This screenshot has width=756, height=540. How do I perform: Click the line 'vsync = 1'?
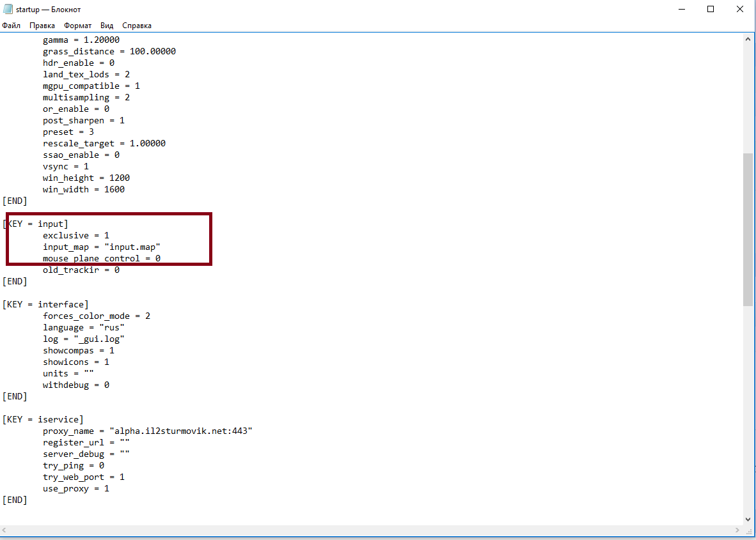[x=66, y=167]
